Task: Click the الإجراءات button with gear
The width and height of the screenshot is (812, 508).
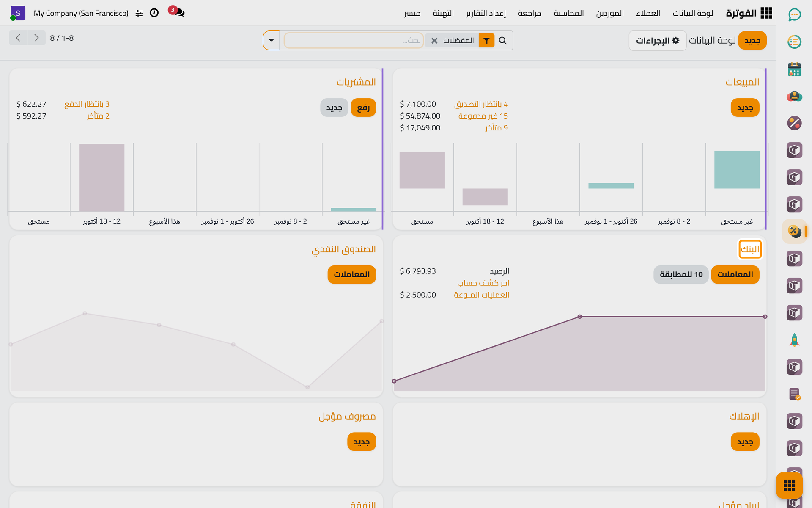Action: point(658,41)
